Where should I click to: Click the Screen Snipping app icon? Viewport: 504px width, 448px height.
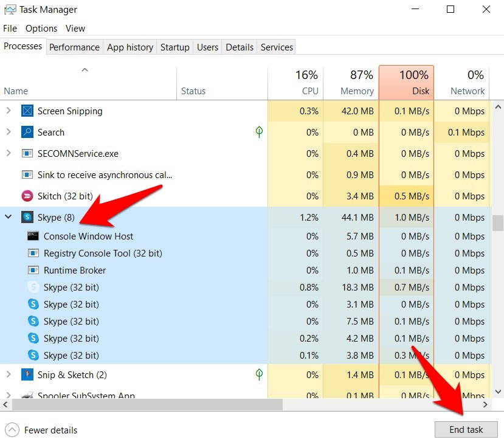[27, 111]
